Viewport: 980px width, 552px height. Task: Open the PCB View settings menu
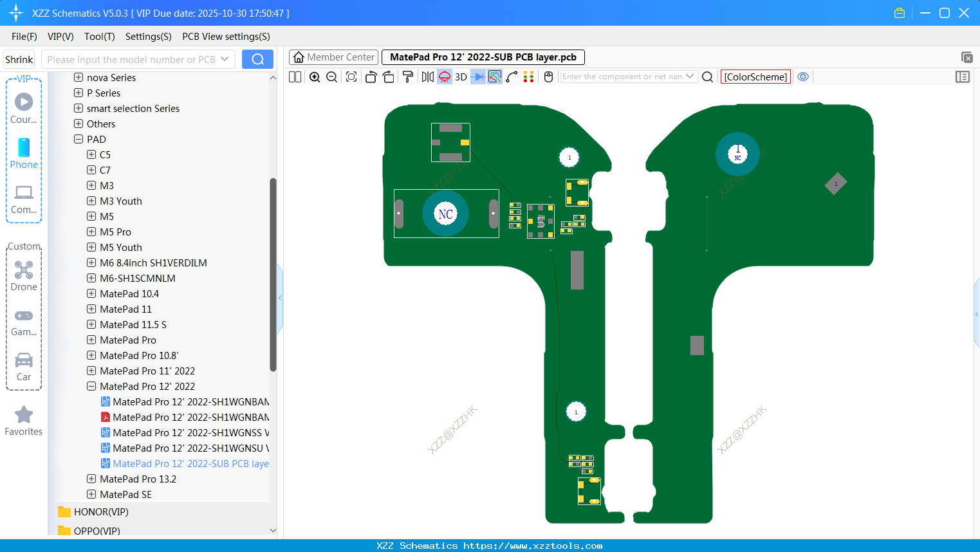point(226,37)
